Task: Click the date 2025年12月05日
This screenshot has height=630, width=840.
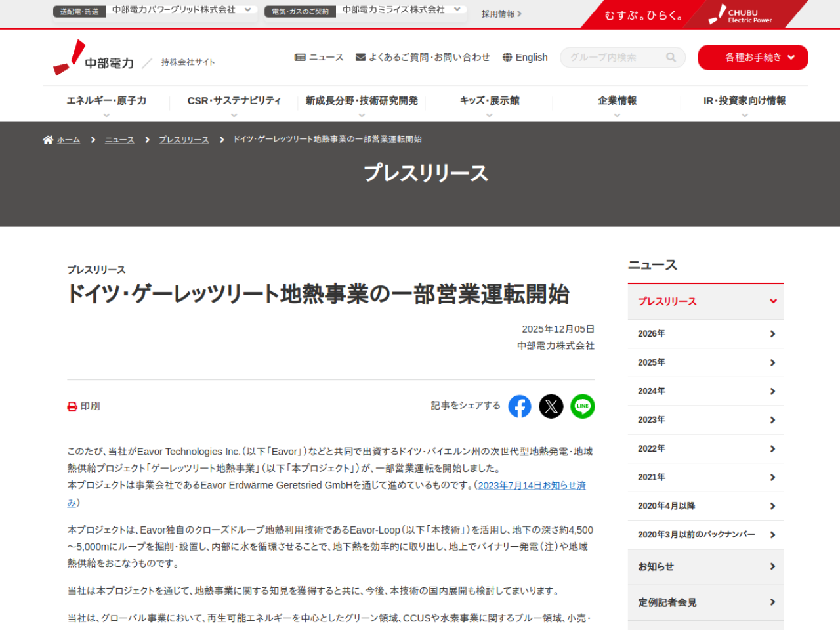Action: (558, 329)
